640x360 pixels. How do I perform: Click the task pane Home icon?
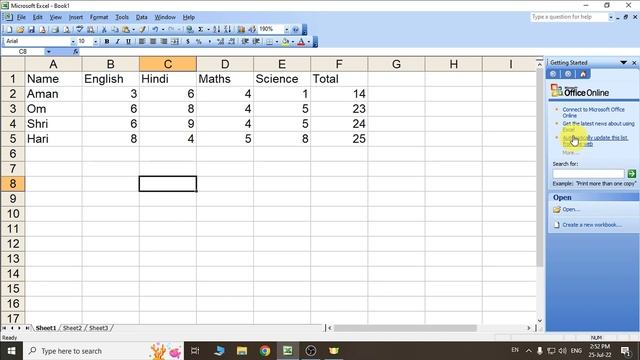pyautogui.click(x=583, y=74)
